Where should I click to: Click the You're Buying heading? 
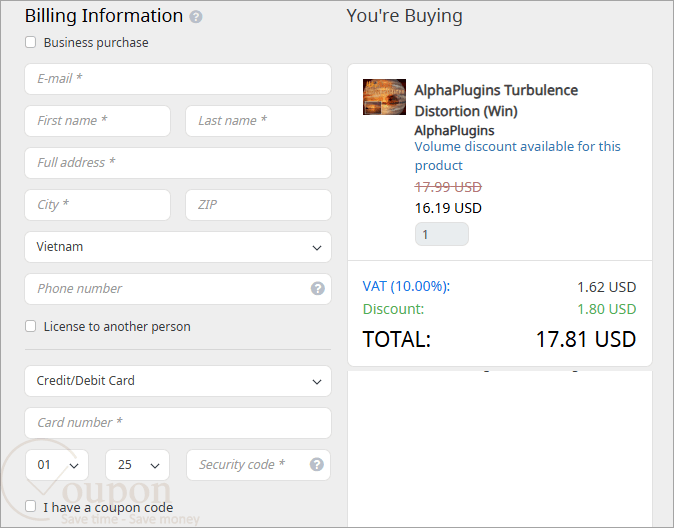404,16
